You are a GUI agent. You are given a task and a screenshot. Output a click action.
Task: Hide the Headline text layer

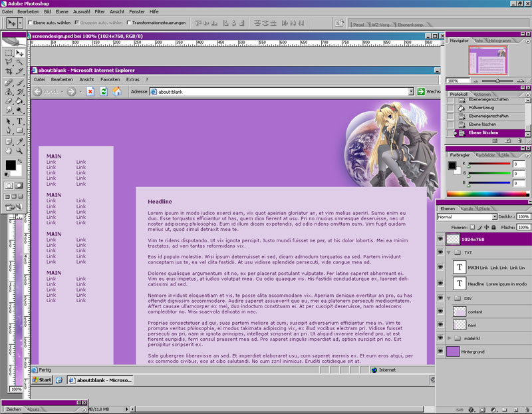coord(440,284)
